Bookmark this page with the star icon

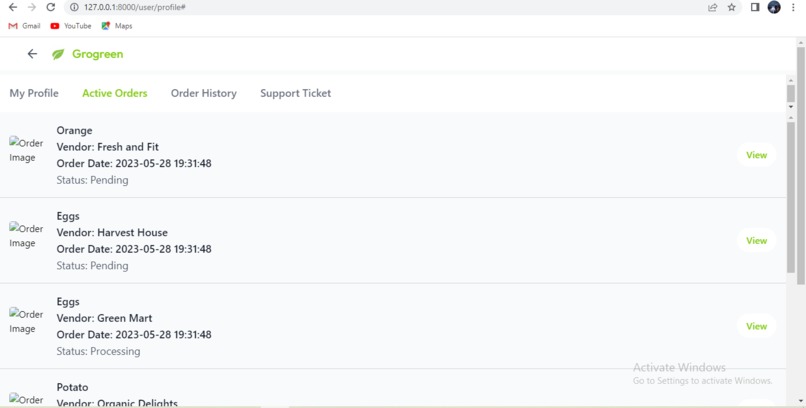point(731,7)
